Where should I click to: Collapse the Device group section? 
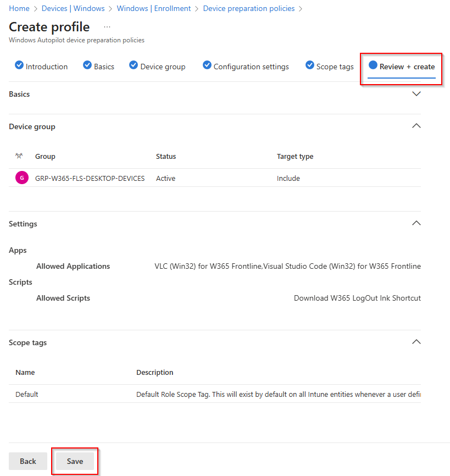[x=416, y=126]
